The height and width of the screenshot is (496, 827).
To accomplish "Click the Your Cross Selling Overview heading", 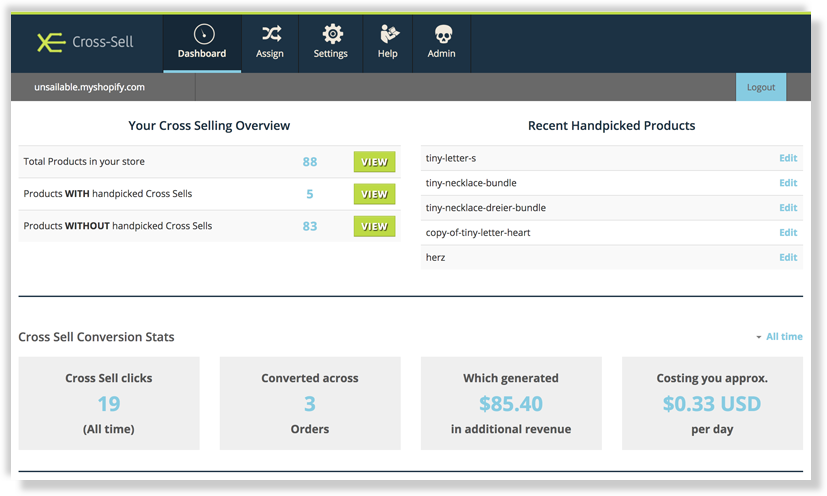I will [x=209, y=126].
